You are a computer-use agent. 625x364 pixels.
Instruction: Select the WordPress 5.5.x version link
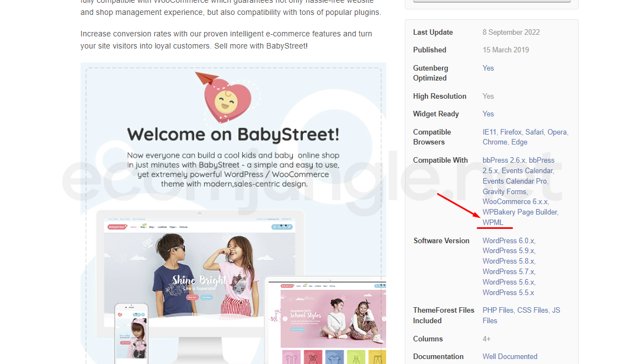click(508, 292)
